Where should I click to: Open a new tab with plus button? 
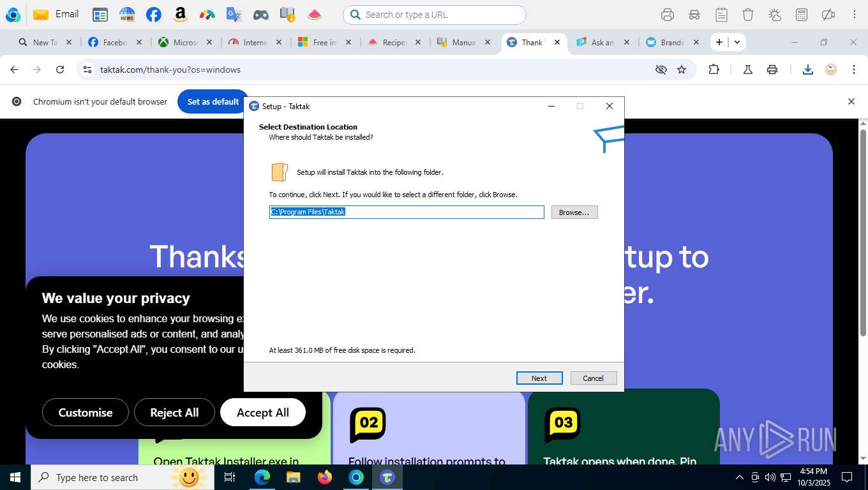[x=719, y=42]
